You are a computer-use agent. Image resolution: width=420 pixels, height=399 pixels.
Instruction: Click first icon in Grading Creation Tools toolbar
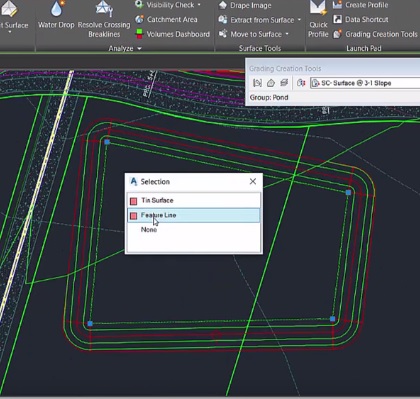pyautogui.click(x=257, y=83)
